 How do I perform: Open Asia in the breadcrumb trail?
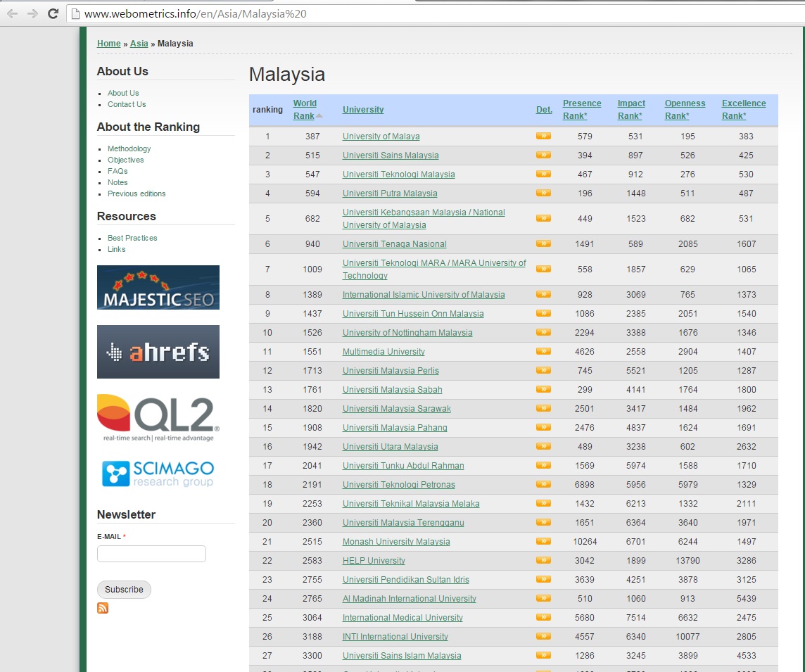click(139, 44)
